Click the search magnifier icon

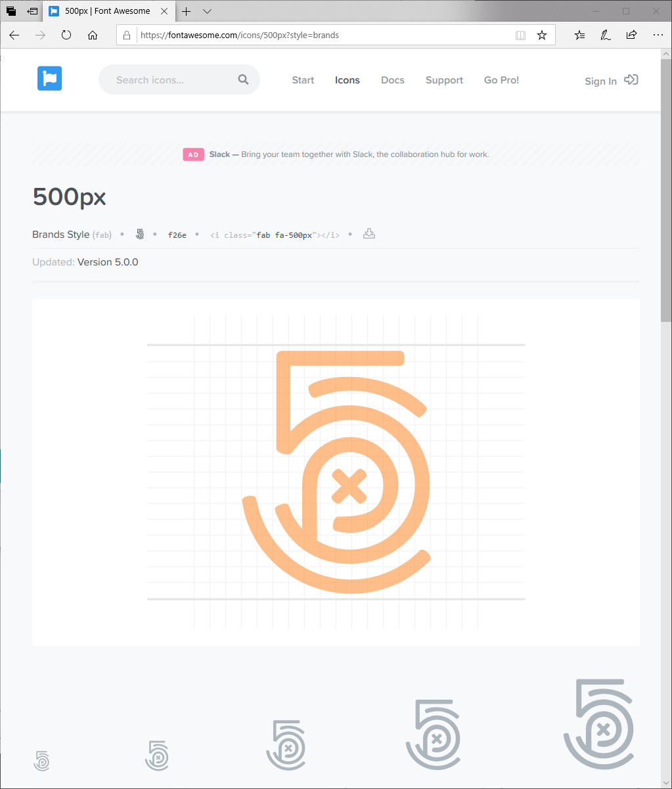[x=243, y=79]
